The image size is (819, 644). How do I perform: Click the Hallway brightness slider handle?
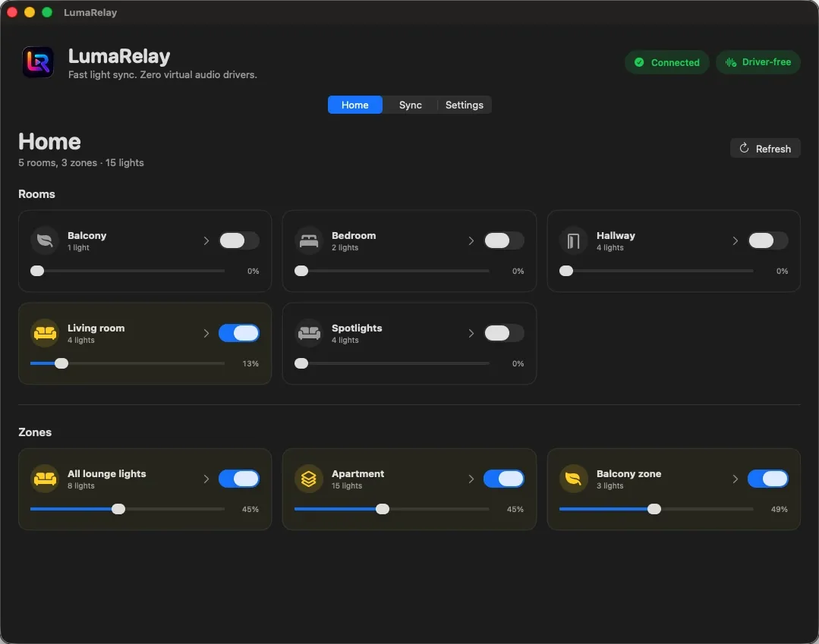point(566,271)
